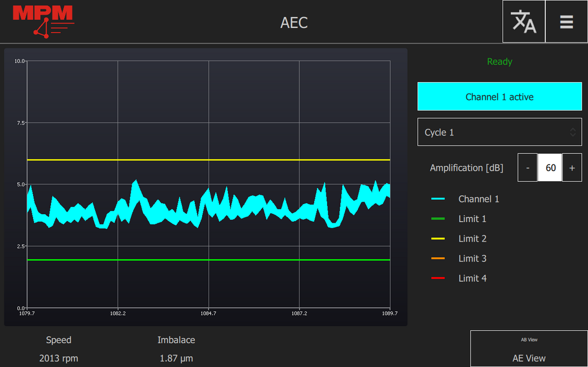
Task: Click the 1.87 µm imbalance reading
Action: (x=176, y=358)
